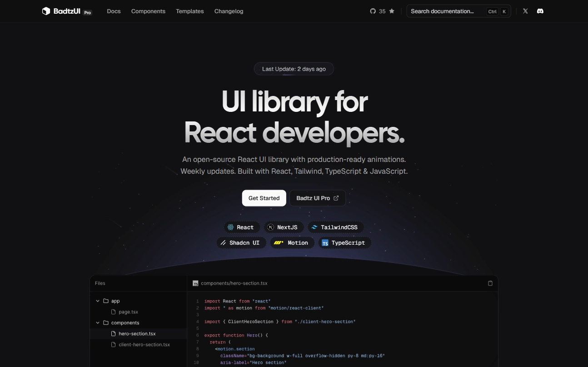Open the Changelog nav item

(x=229, y=11)
